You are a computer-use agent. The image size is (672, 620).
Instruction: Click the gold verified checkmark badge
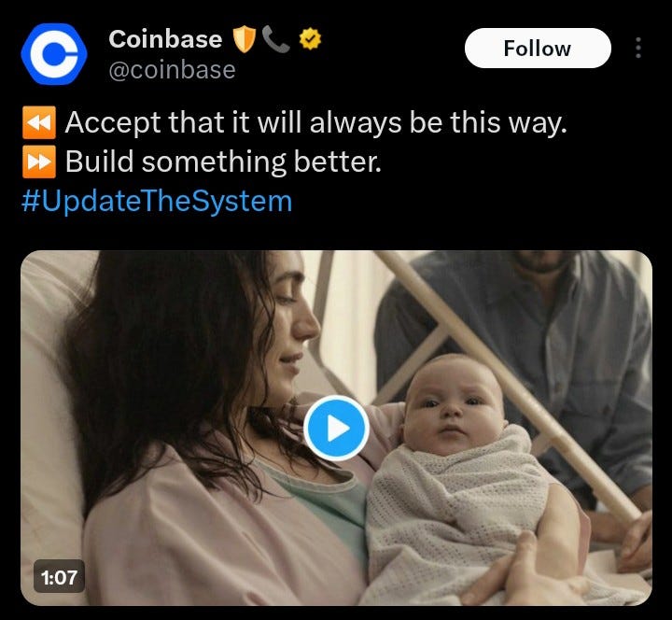tap(310, 39)
